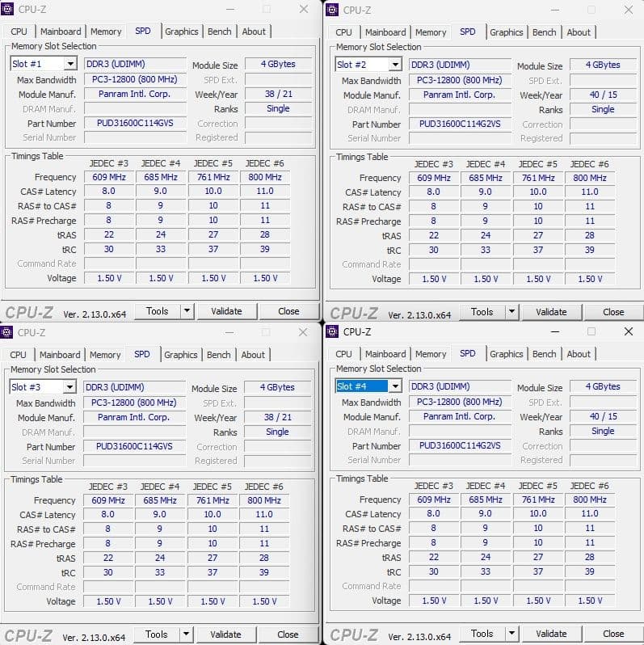
Task: Click JEDEC #3 609 MHz frequency, Slot #2 window
Action: tap(434, 178)
